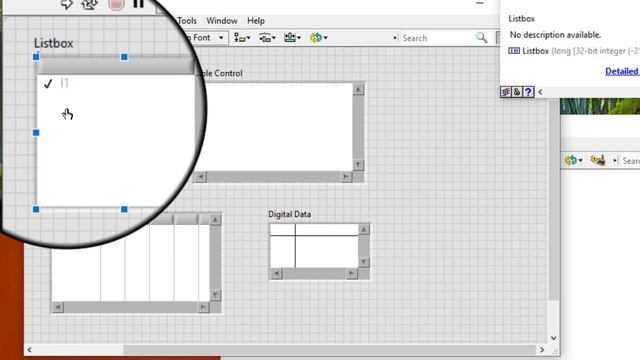
Task: Open the Reorder dropdown in the right window
Action: (573, 160)
